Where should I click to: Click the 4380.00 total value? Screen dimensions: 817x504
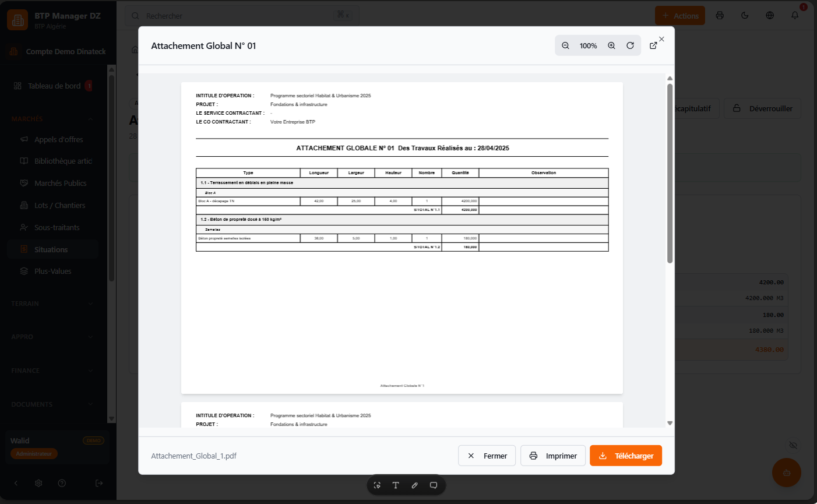(769, 350)
